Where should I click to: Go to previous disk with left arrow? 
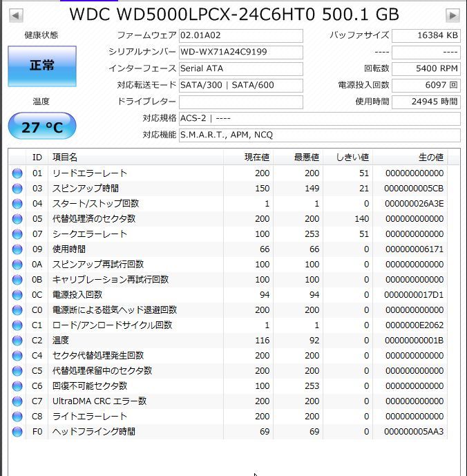click(x=16, y=15)
